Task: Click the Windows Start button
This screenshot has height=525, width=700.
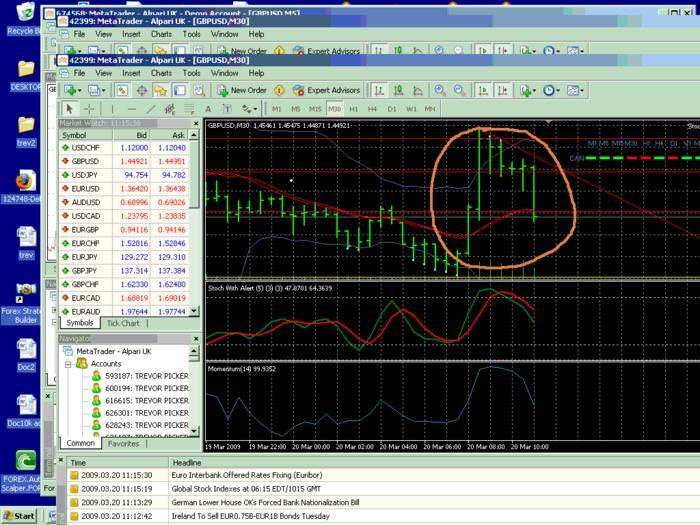Action: pyautogui.click(x=19, y=516)
